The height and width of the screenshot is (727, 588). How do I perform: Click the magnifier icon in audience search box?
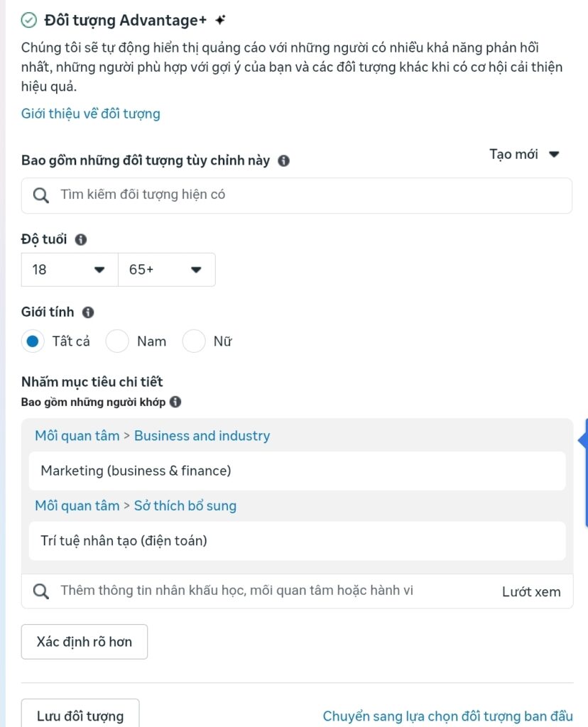coord(41,195)
